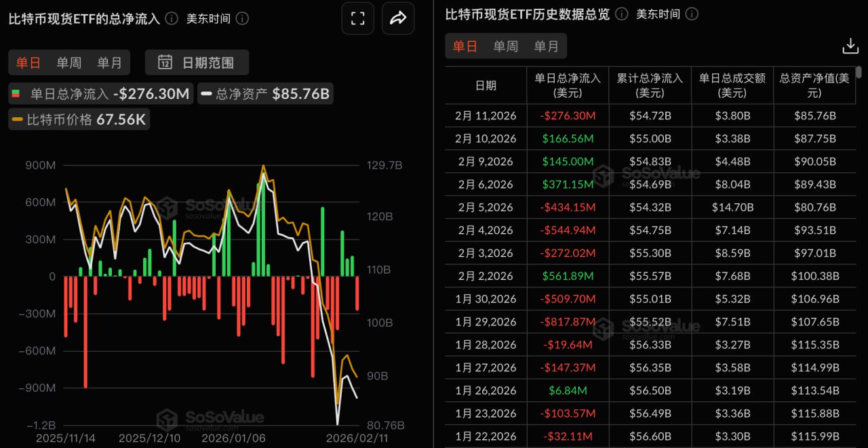Select 单月 tab on the history table
Viewport: 868px width, 448px height.
(547, 46)
